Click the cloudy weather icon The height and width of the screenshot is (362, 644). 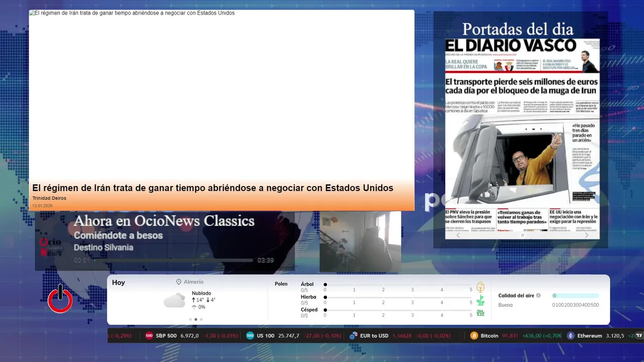click(174, 301)
